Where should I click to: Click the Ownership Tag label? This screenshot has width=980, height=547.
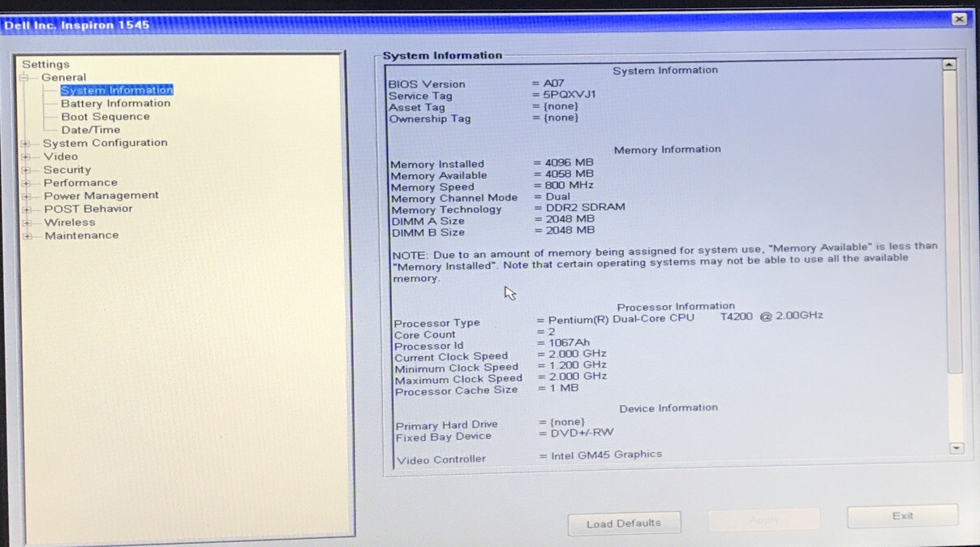click(430, 118)
